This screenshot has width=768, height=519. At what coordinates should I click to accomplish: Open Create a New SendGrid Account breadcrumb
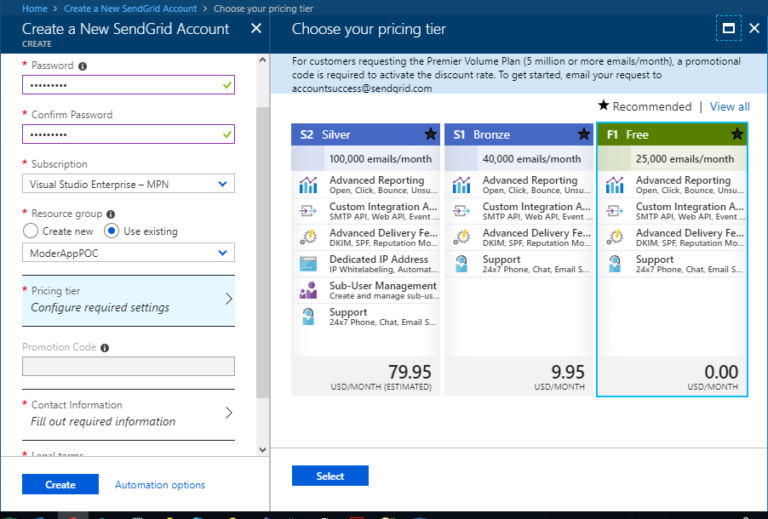coord(131,8)
